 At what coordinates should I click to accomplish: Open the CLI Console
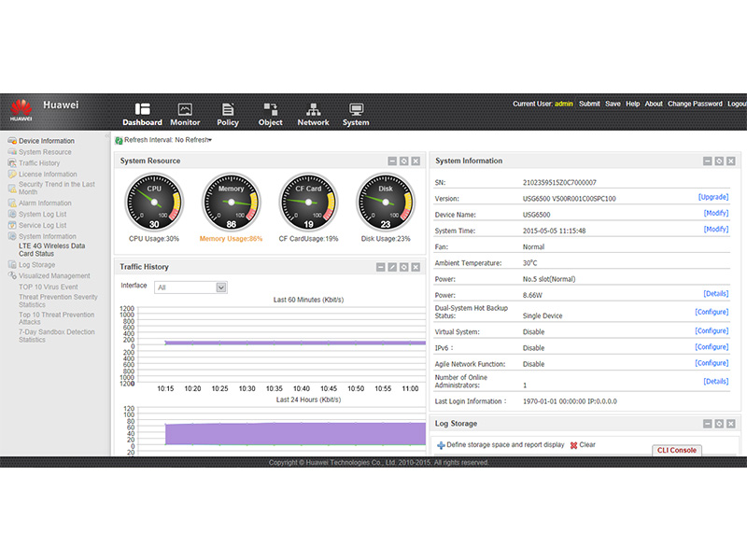click(x=676, y=450)
